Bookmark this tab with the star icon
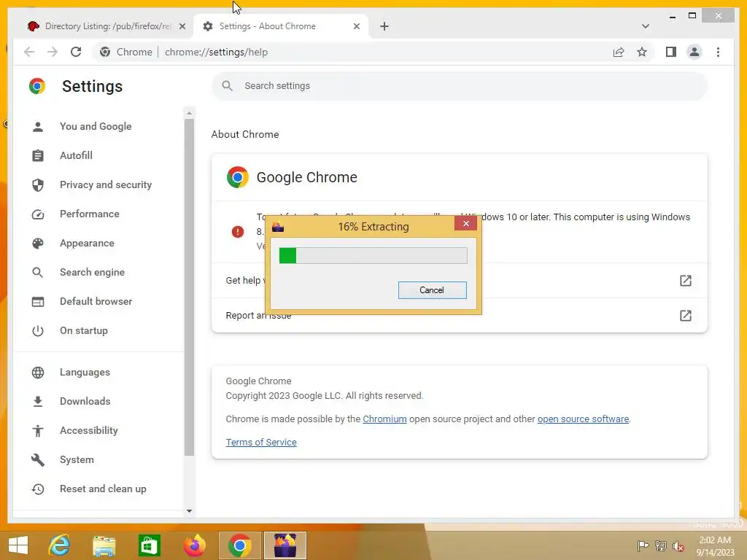This screenshot has height=560, width=747. [642, 52]
